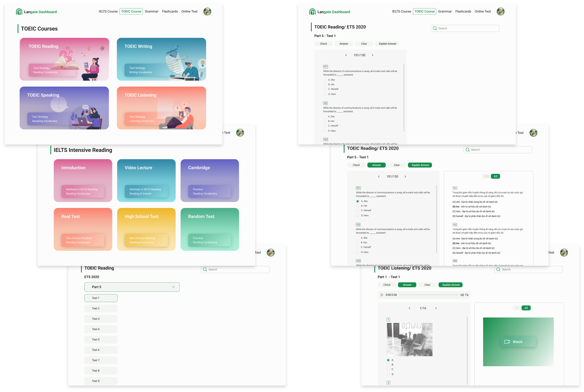The height and width of the screenshot is (392, 584).
Task: Next page arrow in middle-right 101/130 pager
Action: click(405, 177)
